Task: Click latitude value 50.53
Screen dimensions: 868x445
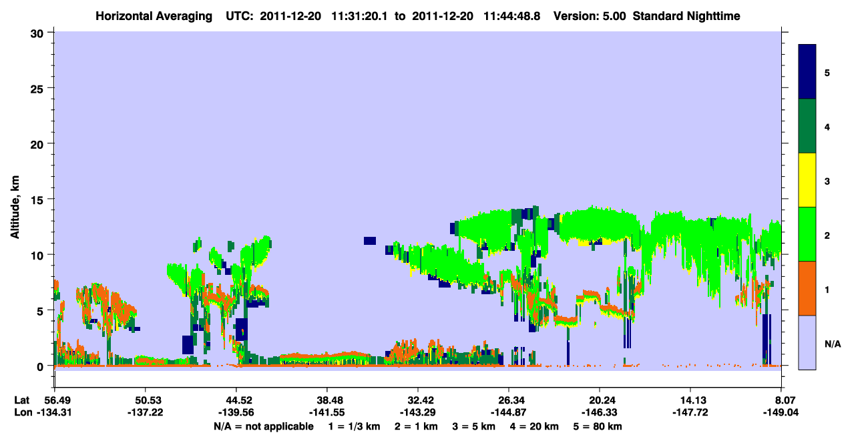Action: tap(145, 400)
